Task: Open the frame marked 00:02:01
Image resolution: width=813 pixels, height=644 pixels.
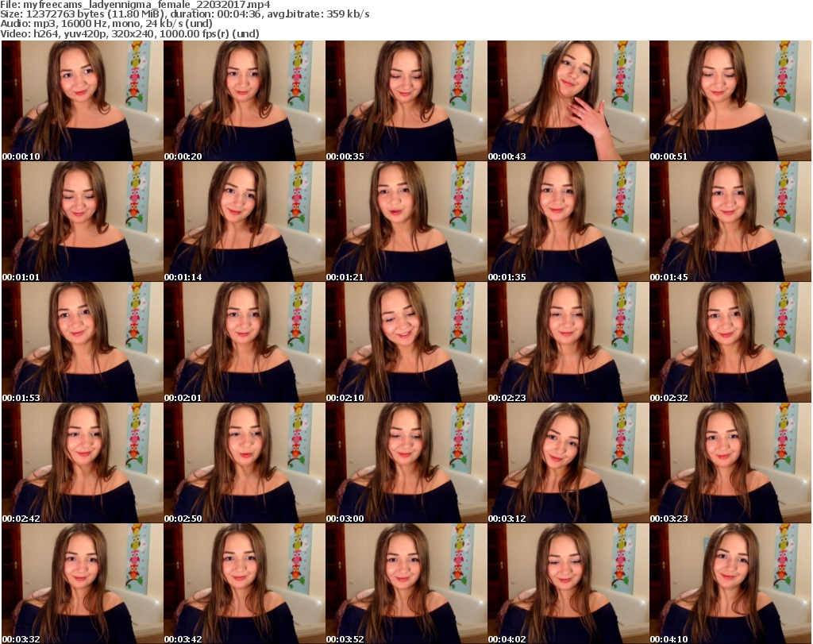Action: coord(245,342)
